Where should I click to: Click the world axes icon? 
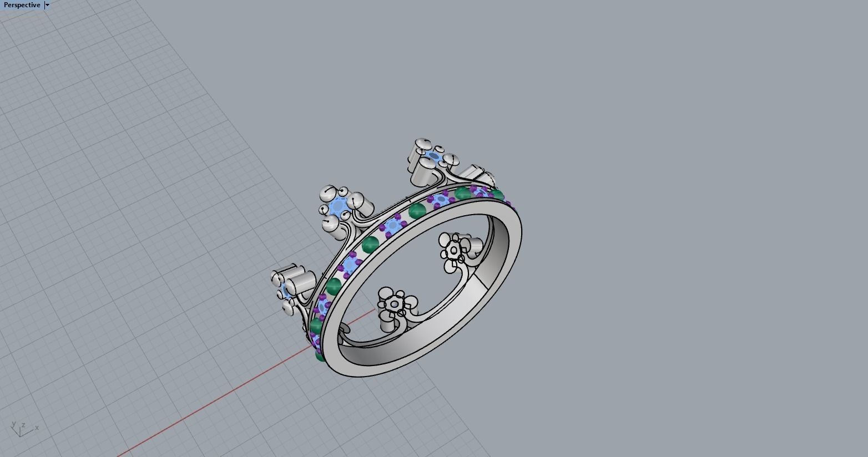pos(24,429)
